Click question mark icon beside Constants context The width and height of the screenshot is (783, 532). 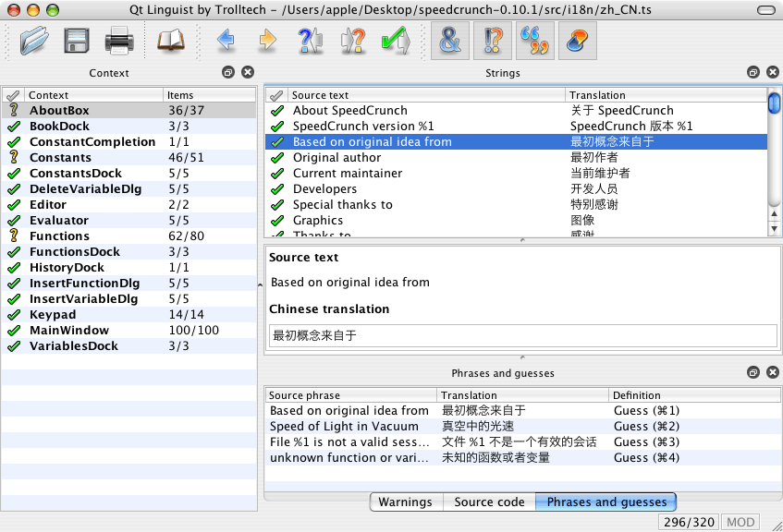(14, 157)
